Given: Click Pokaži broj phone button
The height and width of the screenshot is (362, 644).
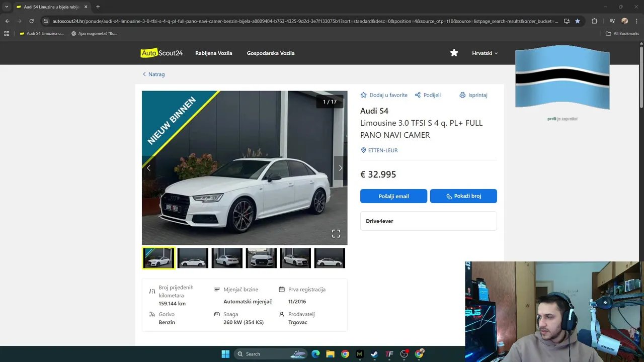Looking at the screenshot, I should 463,196.
